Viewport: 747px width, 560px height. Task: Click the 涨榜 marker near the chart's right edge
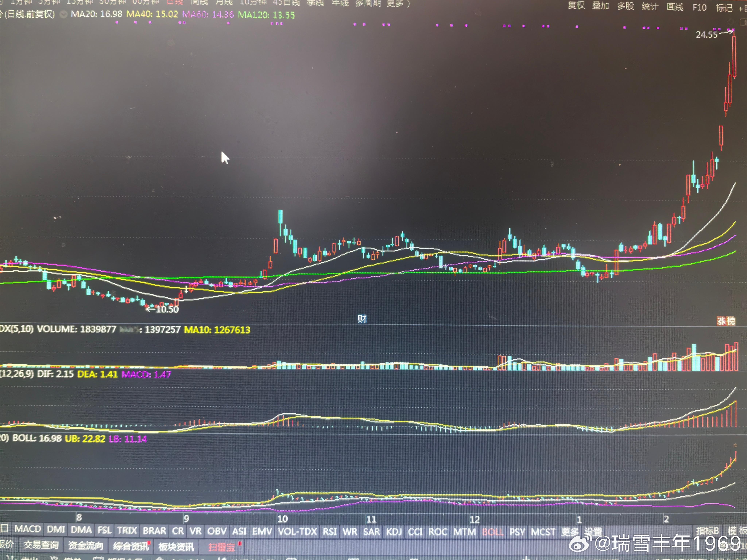[726, 321]
